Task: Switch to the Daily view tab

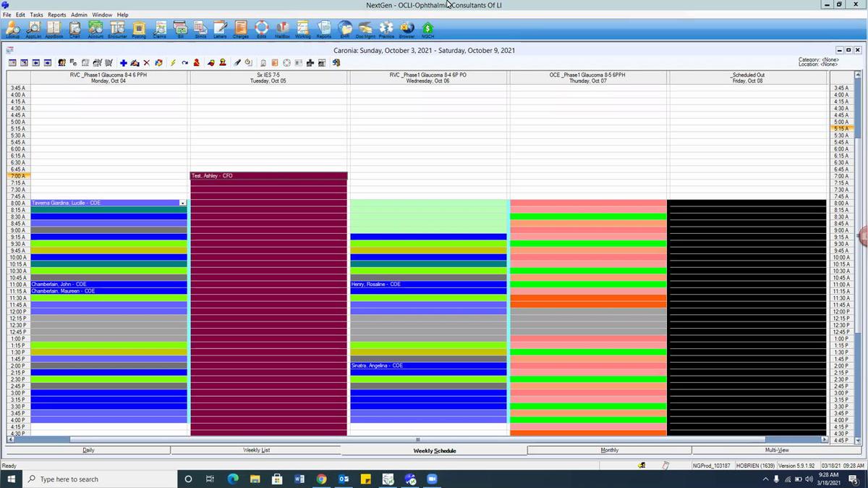Action: click(x=88, y=450)
